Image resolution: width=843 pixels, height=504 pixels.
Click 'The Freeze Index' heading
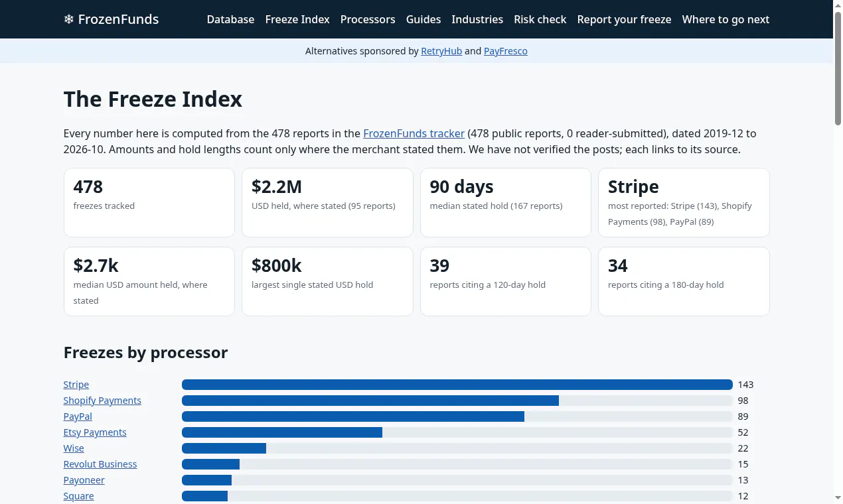coord(153,99)
